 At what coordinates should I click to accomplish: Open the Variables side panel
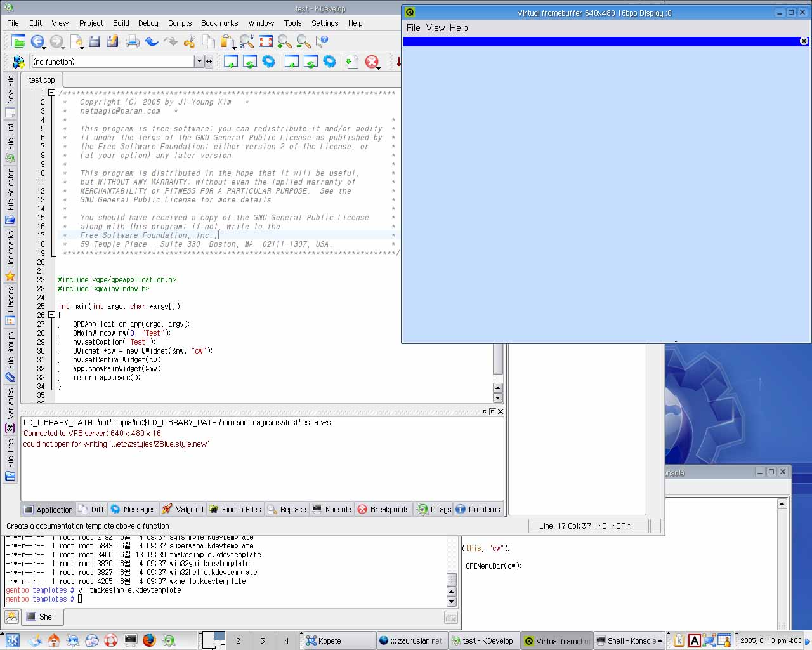(10, 410)
